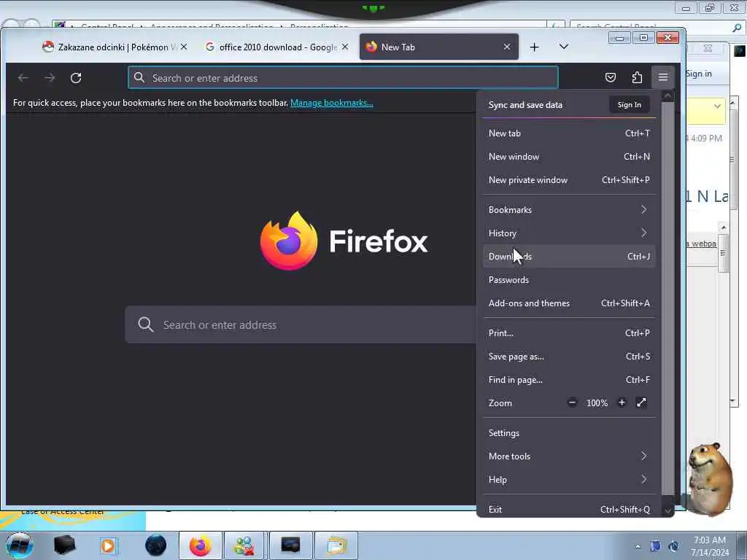Open the monitor personalization taskbar item

pos(290,545)
